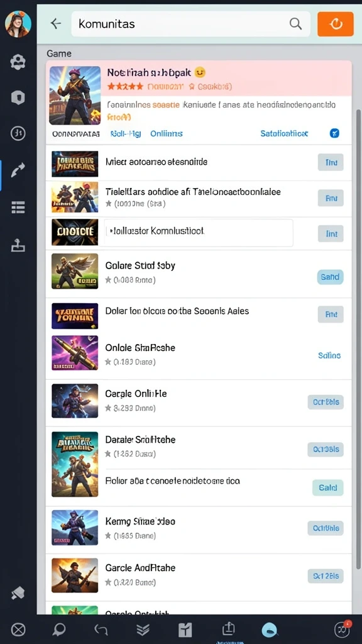Select the Onlole title text

[x=140, y=348]
